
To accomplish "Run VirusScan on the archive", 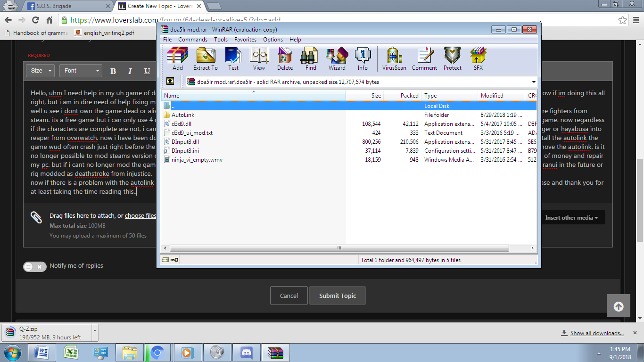I will pyautogui.click(x=394, y=59).
